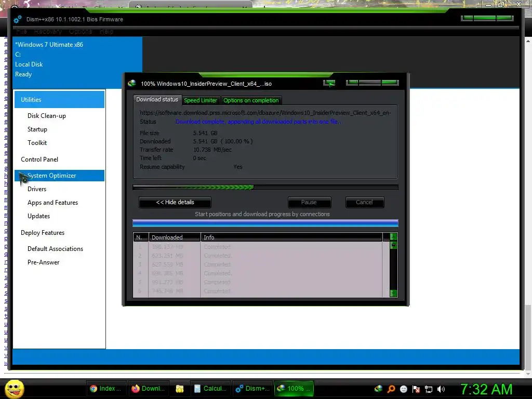532x399 pixels.
Task: Open the Action Center flag tray icon
Action: click(416, 389)
